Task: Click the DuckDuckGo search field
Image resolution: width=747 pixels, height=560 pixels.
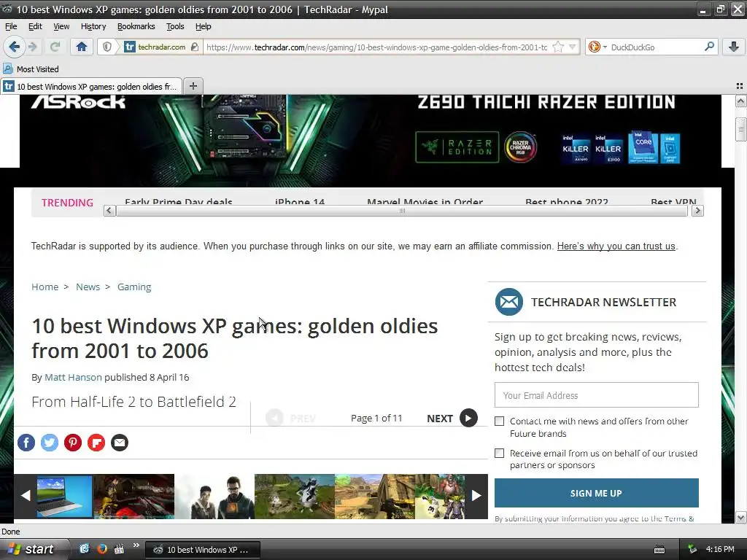Action: 657,47
